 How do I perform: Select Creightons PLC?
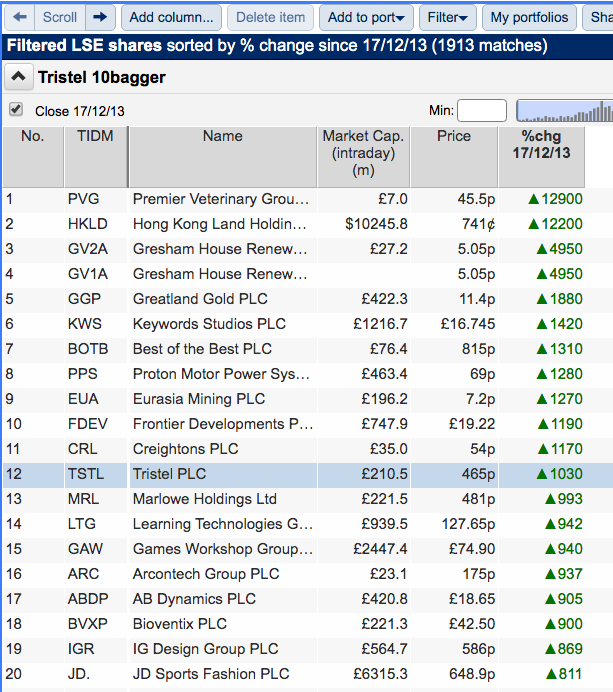185,449
